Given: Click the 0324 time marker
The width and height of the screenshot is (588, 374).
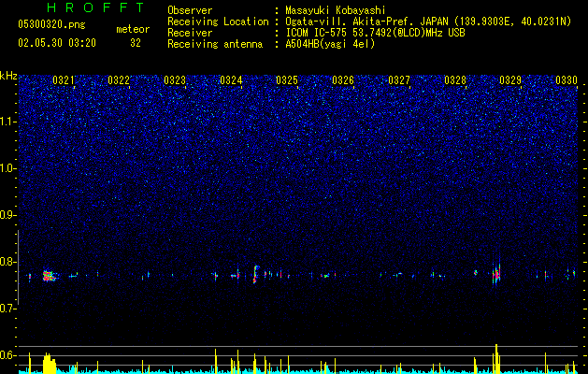Looking at the screenshot, I should tap(231, 80).
